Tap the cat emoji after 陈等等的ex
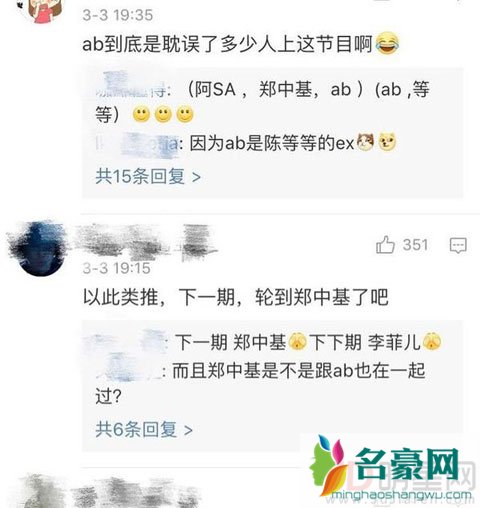480x508 pixels. (x=365, y=143)
